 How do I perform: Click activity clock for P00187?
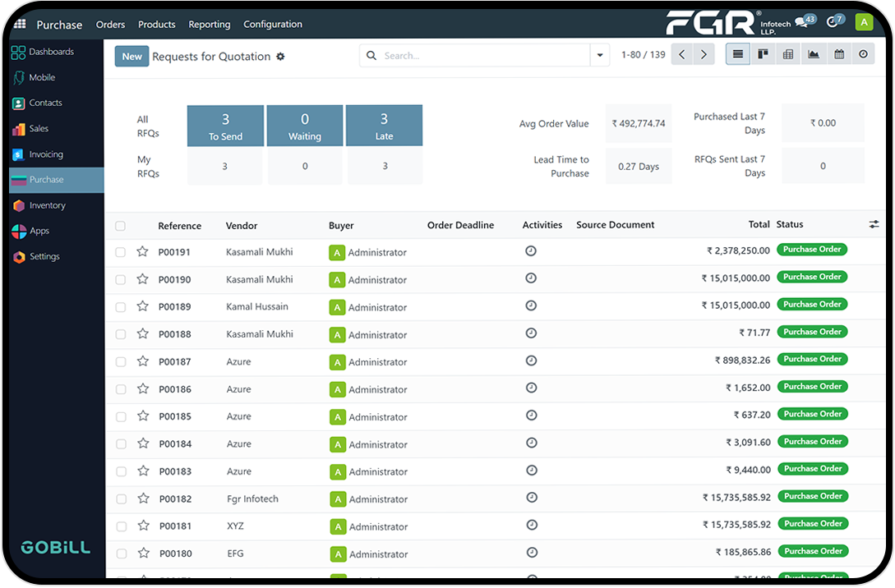pyautogui.click(x=531, y=361)
